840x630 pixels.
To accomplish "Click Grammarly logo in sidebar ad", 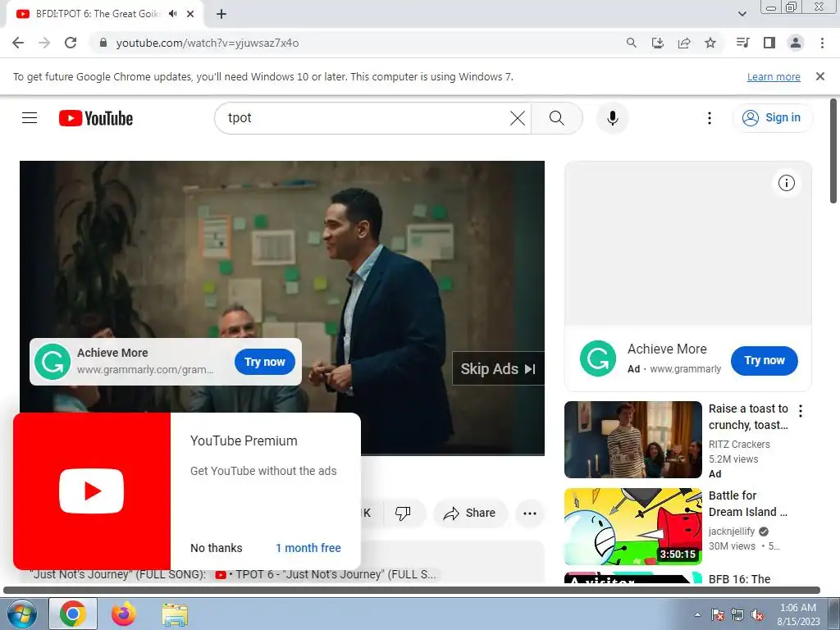I will click(598, 358).
